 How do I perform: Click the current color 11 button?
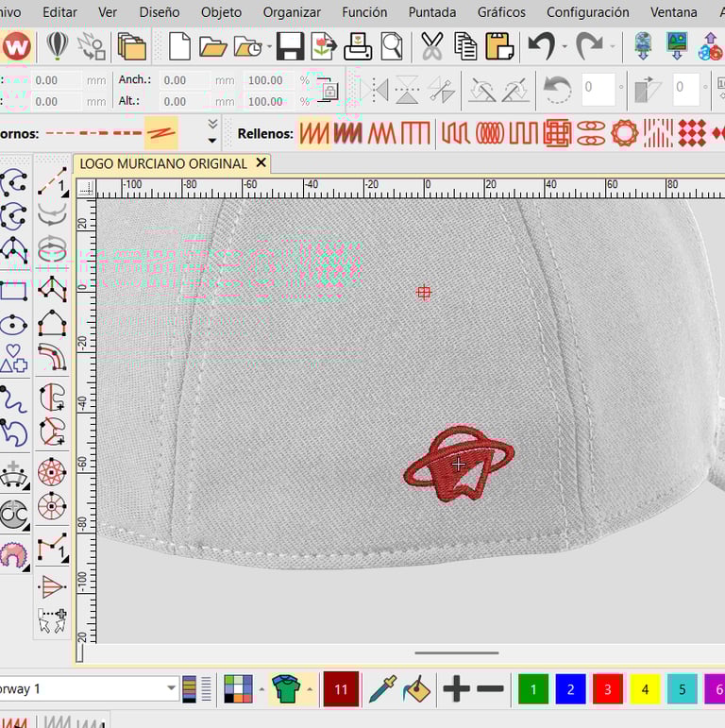pyautogui.click(x=341, y=689)
